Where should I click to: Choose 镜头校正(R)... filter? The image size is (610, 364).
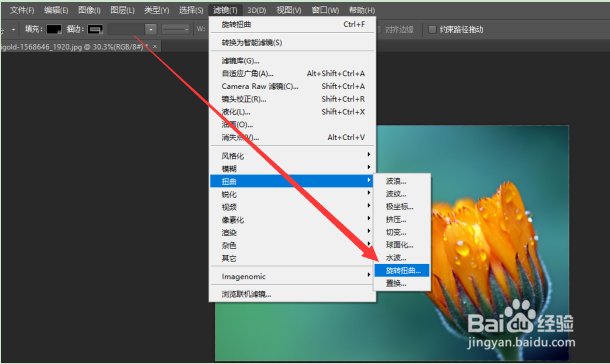293,99
